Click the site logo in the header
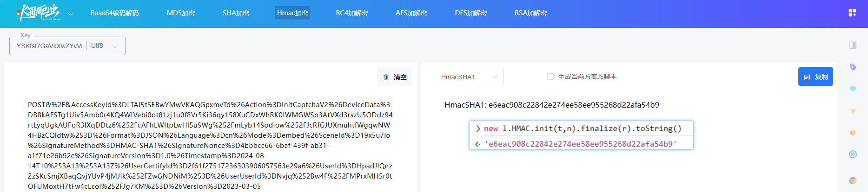The height and width of the screenshot is (192, 868). click(x=39, y=13)
